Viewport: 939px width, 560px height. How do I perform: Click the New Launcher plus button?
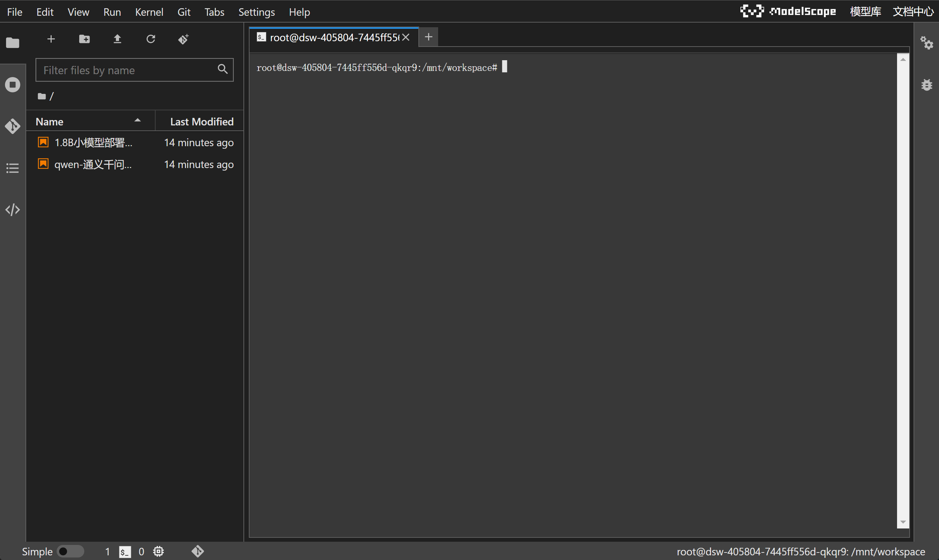pyautogui.click(x=51, y=39)
